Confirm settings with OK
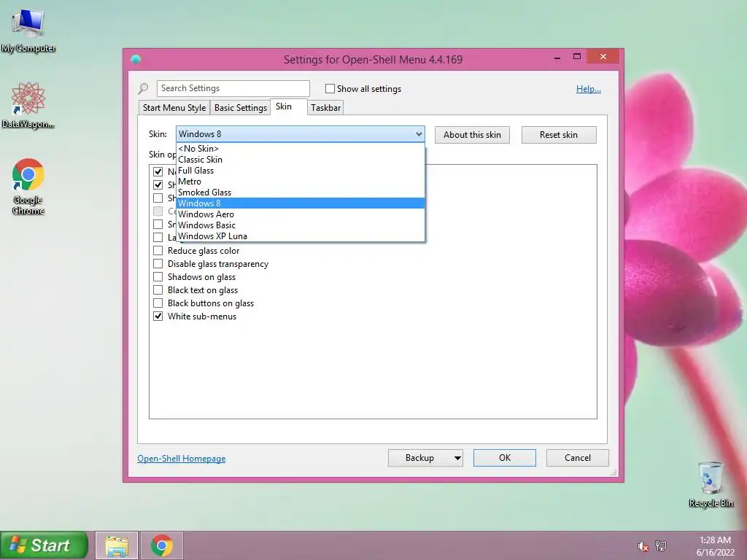Image resolution: width=747 pixels, height=560 pixels. click(x=505, y=458)
